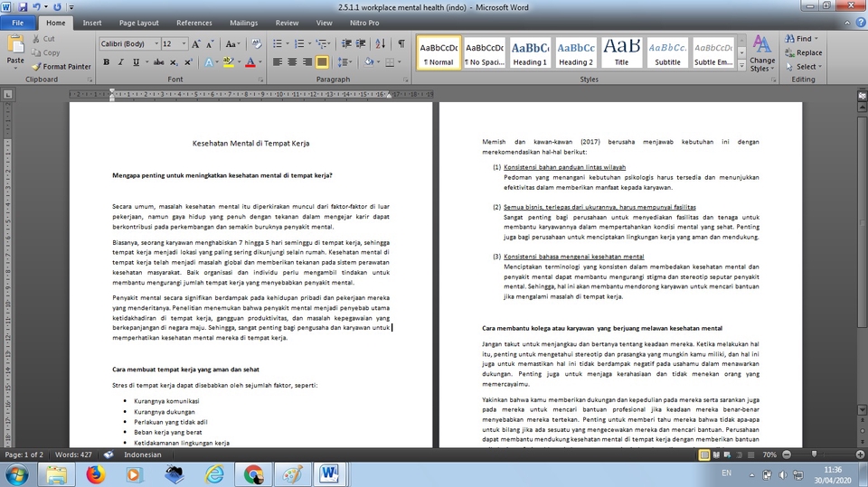Apply subscript formatting

(174, 62)
